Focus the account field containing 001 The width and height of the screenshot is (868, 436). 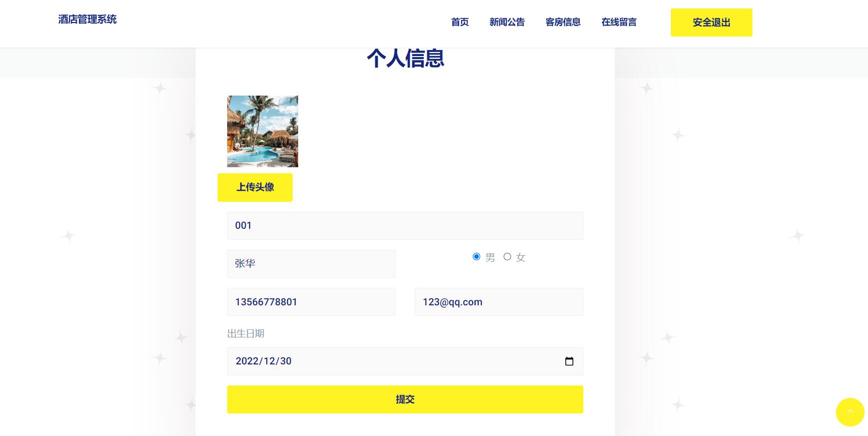[405, 226]
